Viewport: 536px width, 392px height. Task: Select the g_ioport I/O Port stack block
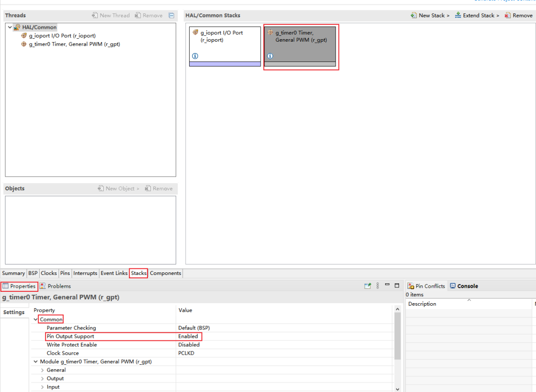(225, 46)
